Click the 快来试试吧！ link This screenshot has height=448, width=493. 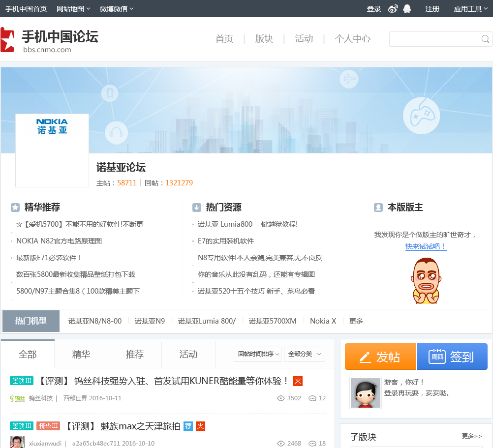click(426, 246)
